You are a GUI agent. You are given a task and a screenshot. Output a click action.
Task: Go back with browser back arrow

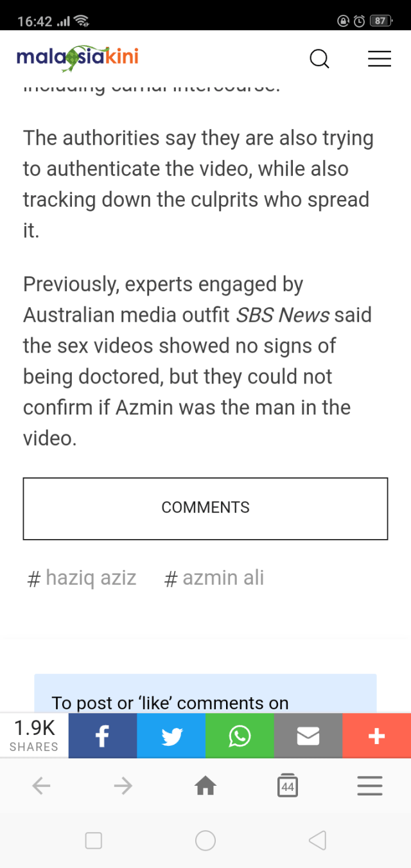click(x=41, y=786)
